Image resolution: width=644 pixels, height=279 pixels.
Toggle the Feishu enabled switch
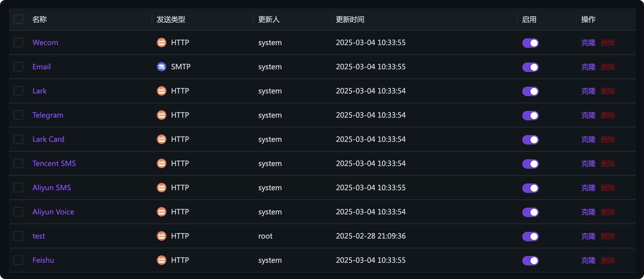coord(530,261)
